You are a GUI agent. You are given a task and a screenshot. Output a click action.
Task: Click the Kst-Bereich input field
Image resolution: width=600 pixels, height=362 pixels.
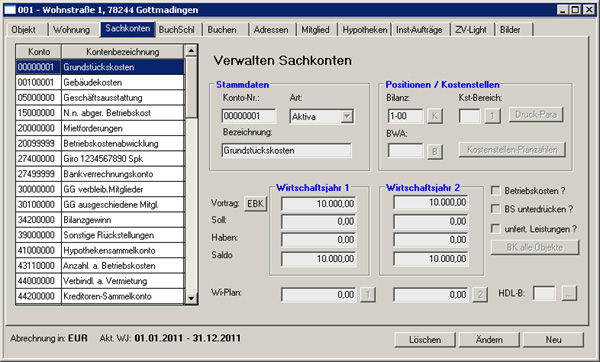470,116
